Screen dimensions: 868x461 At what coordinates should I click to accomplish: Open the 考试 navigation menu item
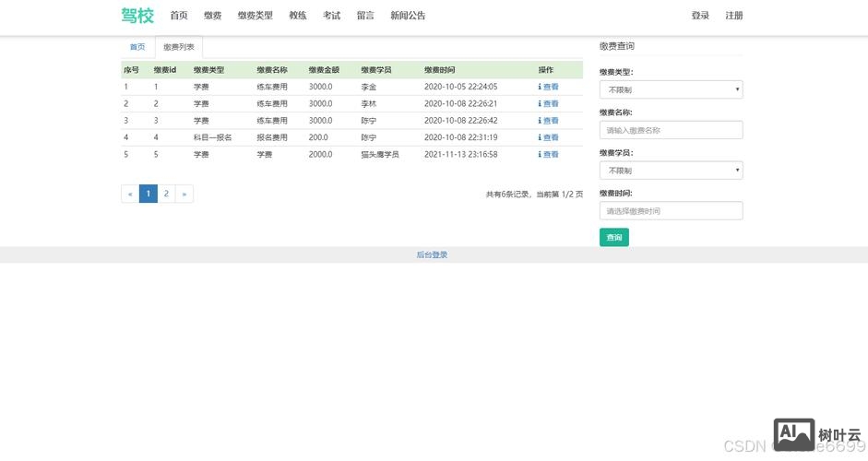coord(331,16)
